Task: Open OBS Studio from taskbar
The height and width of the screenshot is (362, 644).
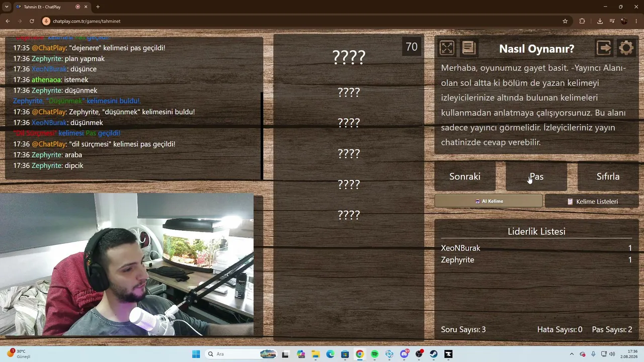Action: pyautogui.click(x=419, y=354)
